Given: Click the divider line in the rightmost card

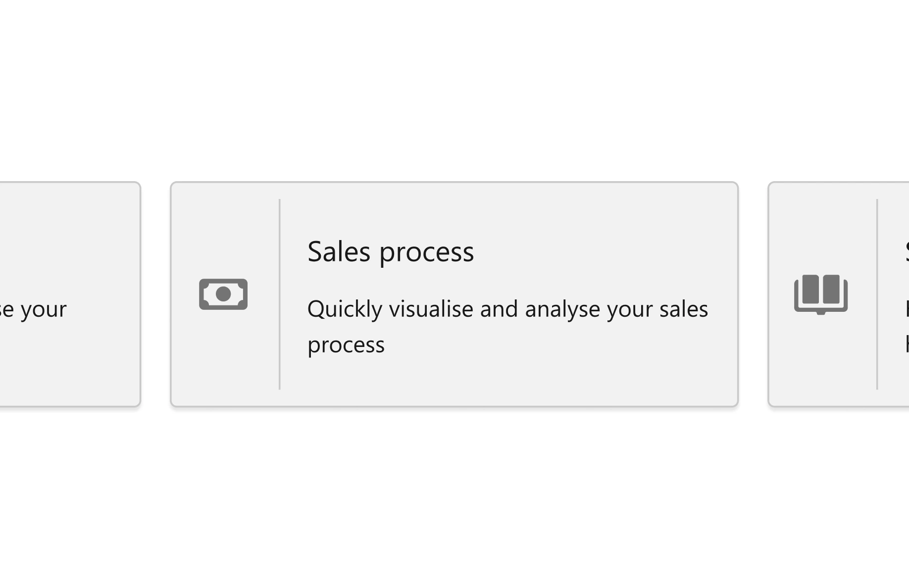Looking at the screenshot, I should tap(877, 294).
